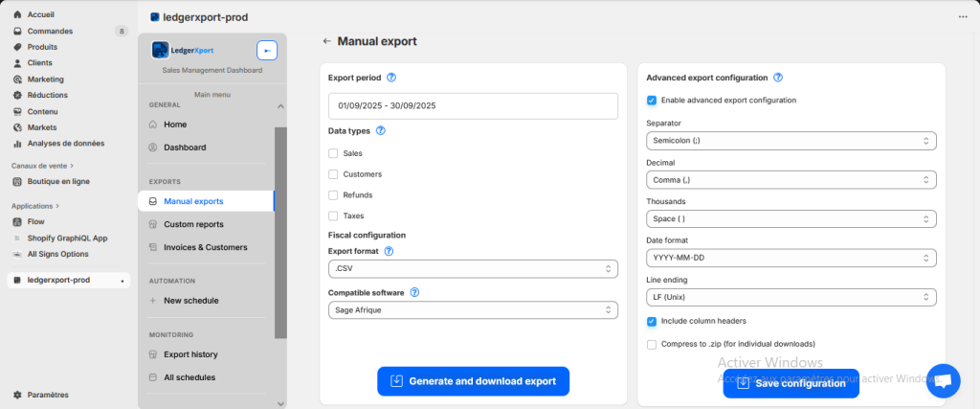Open Export history in the Monitoring section
This screenshot has height=409, width=980.
click(190, 354)
